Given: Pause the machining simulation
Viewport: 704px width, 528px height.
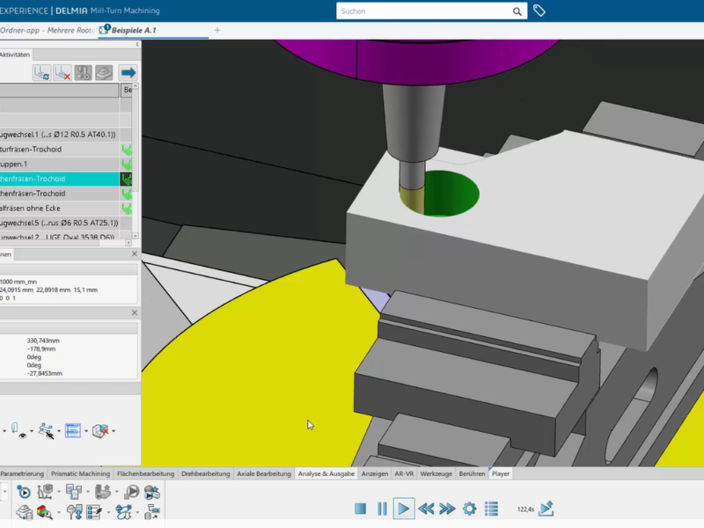Looking at the screenshot, I should pyautogui.click(x=382, y=509).
